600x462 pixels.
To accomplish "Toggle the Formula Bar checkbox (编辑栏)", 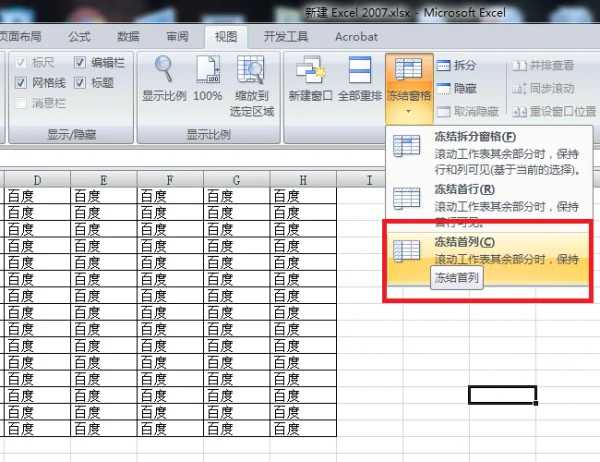I will 80,62.
